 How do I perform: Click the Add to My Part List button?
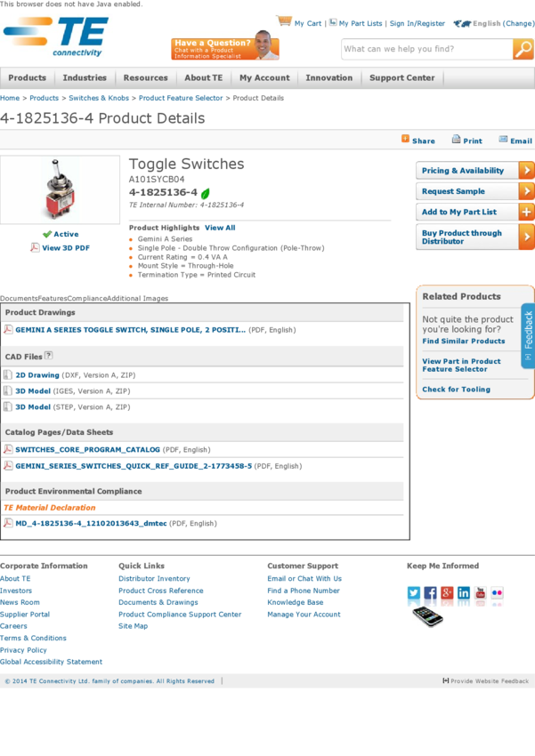point(474,212)
